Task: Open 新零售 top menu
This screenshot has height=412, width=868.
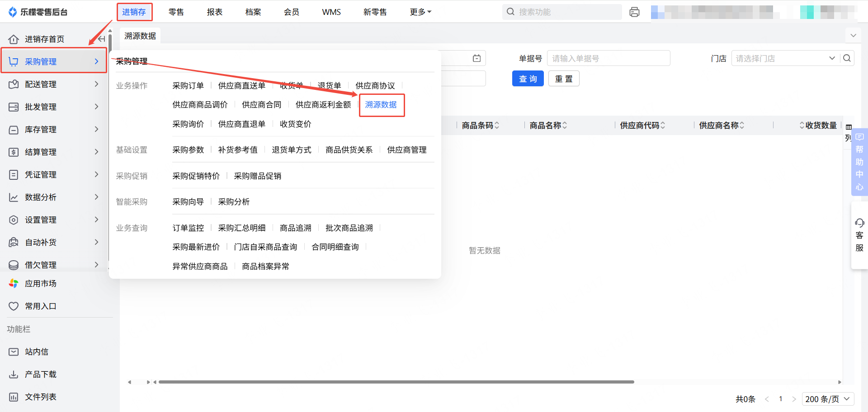Action: click(375, 12)
